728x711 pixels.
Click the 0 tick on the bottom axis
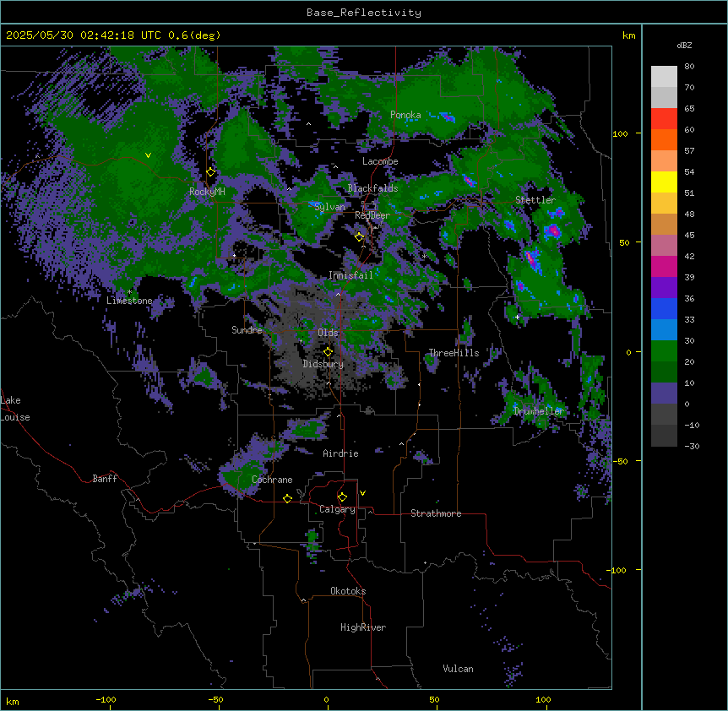coord(326,699)
